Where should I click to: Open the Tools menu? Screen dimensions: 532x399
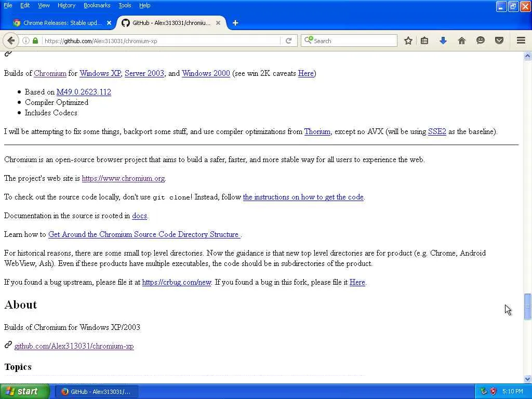(125, 5)
